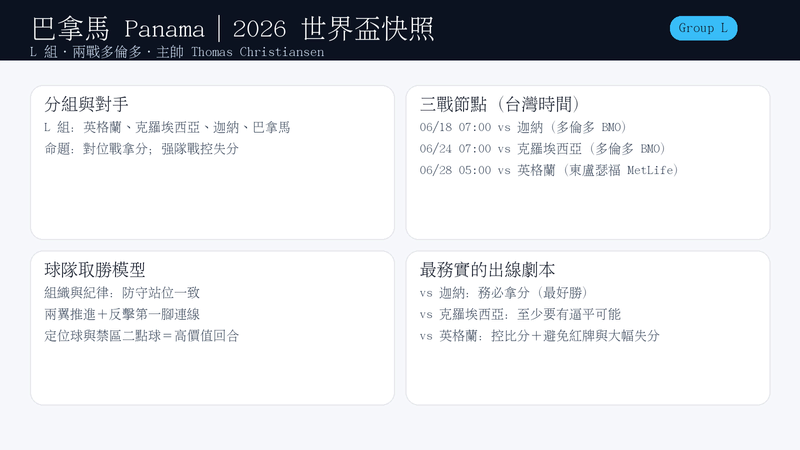Select the line 命題：對位戰拿分；強隊戰控失分
800x450 pixels.
[x=141, y=148]
